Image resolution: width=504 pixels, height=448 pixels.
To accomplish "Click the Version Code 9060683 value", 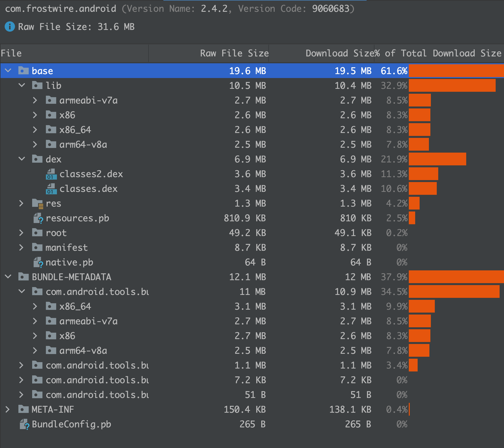I will (331, 9).
